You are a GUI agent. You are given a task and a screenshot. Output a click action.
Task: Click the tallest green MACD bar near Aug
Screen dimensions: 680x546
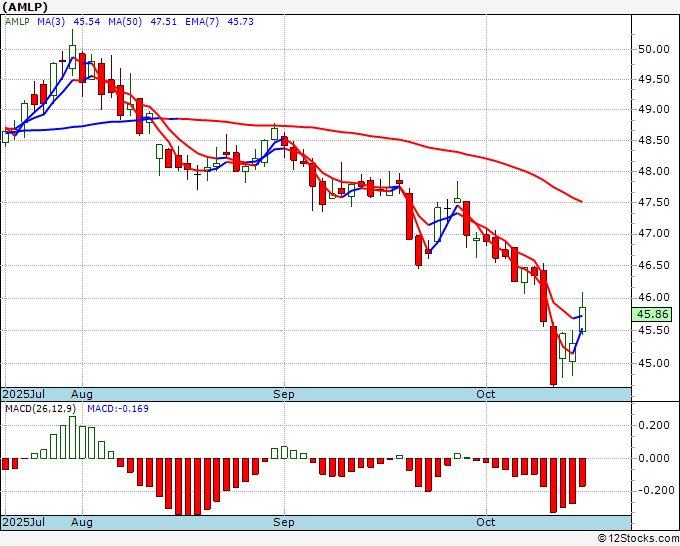72,438
